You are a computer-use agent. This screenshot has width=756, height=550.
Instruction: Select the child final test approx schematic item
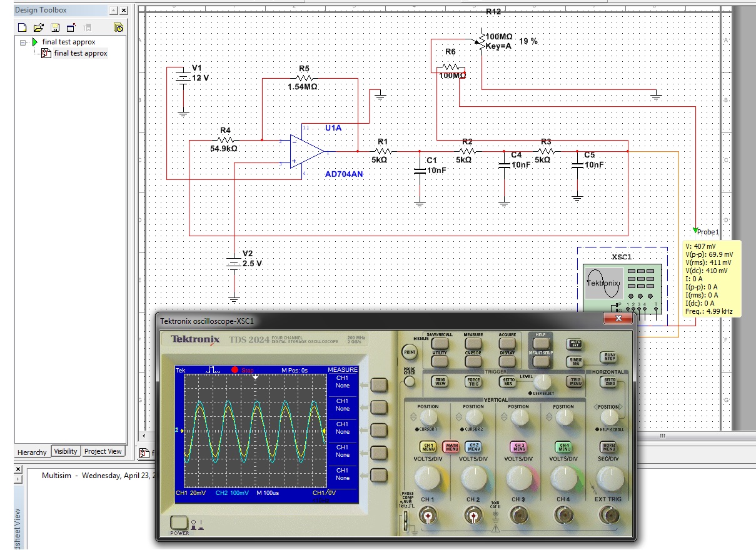tap(80, 54)
